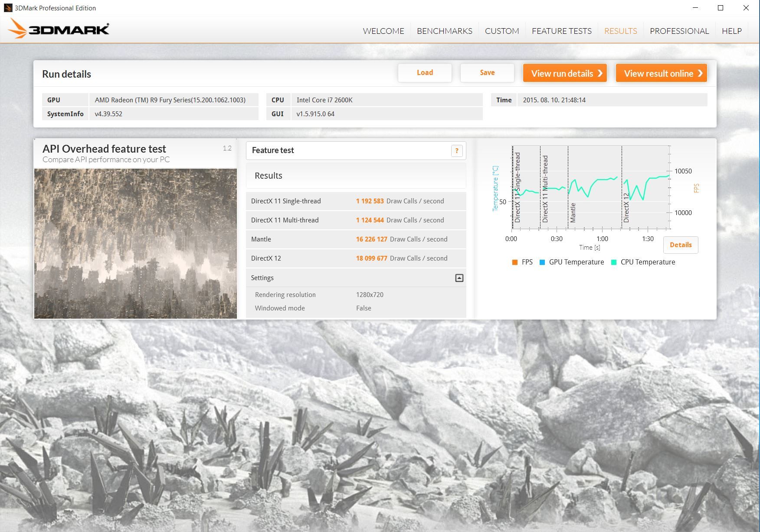The height and width of the screenshot is (532, 760).
Task: Select the DirectX 12 result row
Action: (x=356, y=258)
